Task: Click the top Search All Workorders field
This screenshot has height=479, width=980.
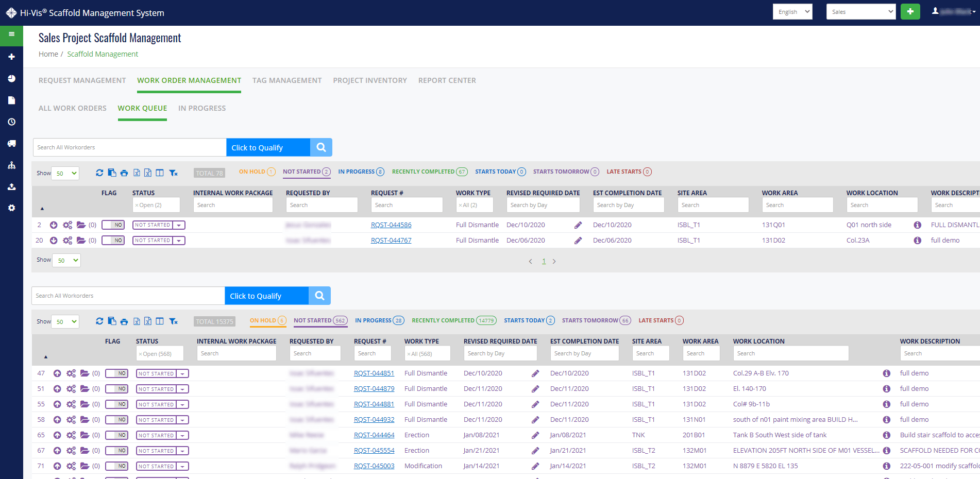Action: click(x=129, y=147)
